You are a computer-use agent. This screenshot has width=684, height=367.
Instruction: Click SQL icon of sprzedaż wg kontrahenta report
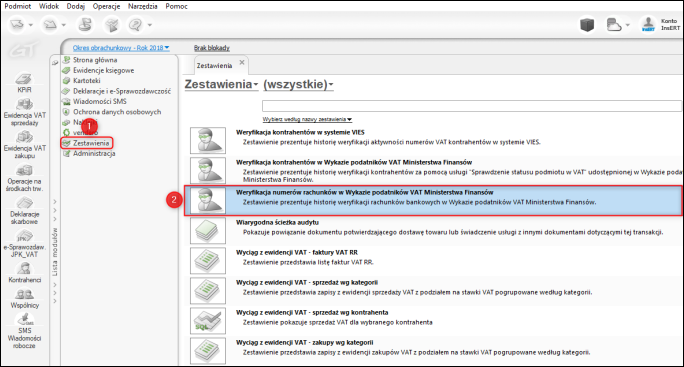tap(208, 321)
